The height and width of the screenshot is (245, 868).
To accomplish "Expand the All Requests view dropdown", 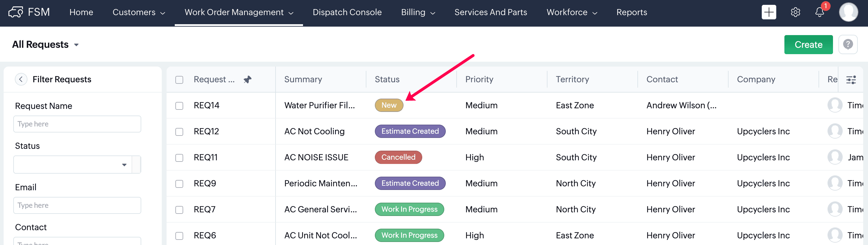I will click(76, 44).
